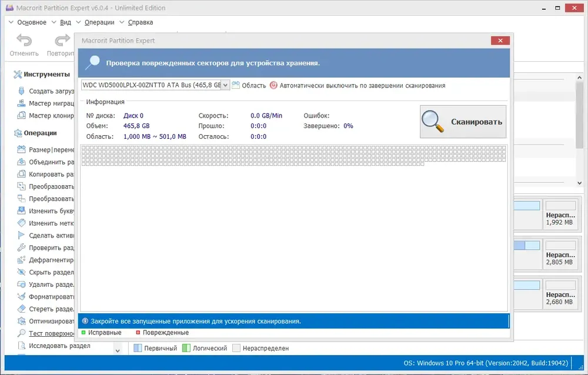Click the Инструменты section tools icon
Screen dimensions: 588x375
point(18,74)
